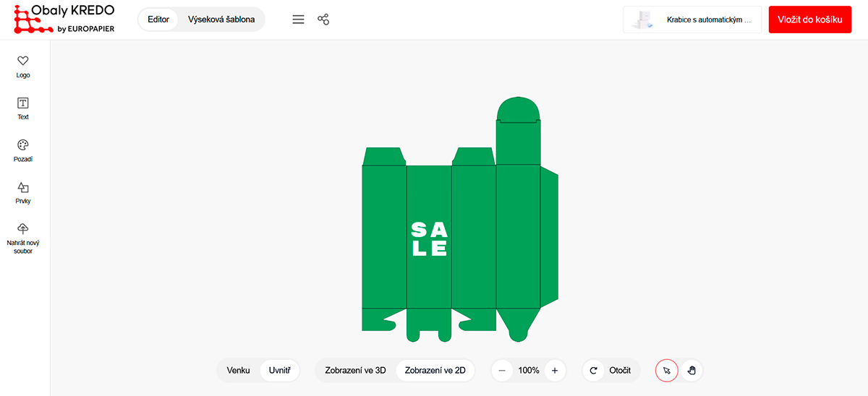Screen dimensions: 868x396
Task: Open the hamburger menu icon
Action: click(x=298, y=20)
